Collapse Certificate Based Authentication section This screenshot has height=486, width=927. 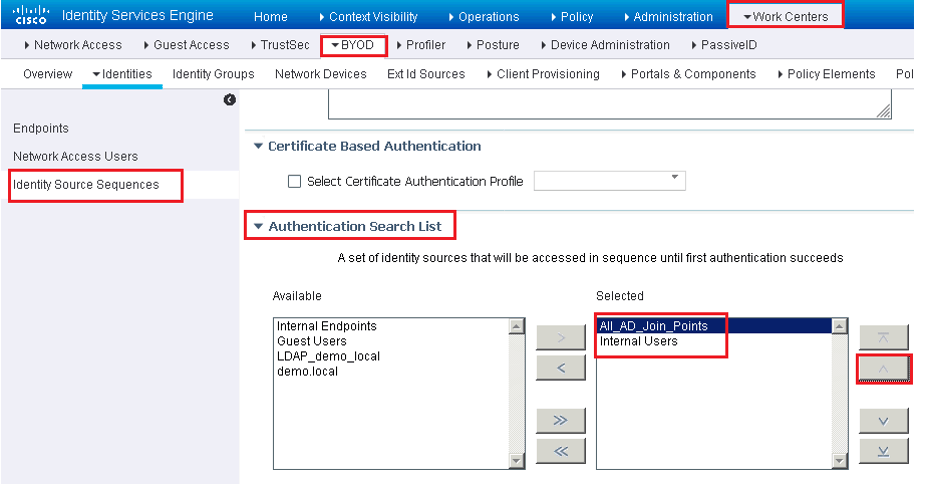(x=258, y=146)
